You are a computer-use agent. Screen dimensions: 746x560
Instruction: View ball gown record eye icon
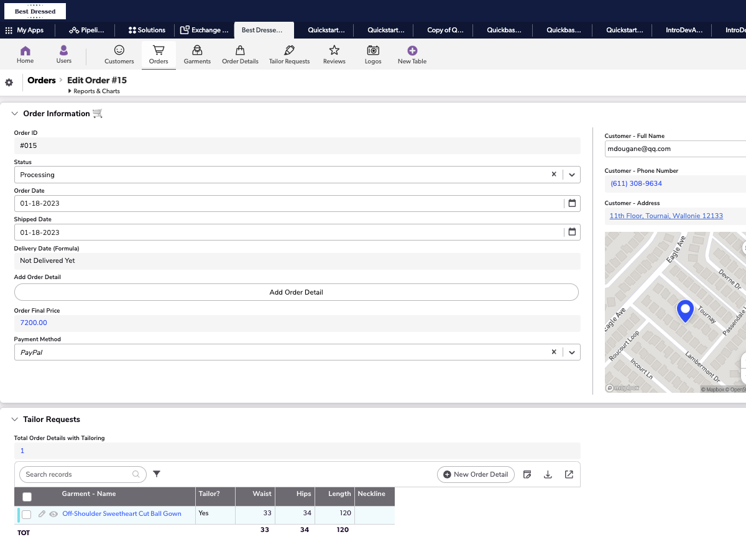coord(53,514)
